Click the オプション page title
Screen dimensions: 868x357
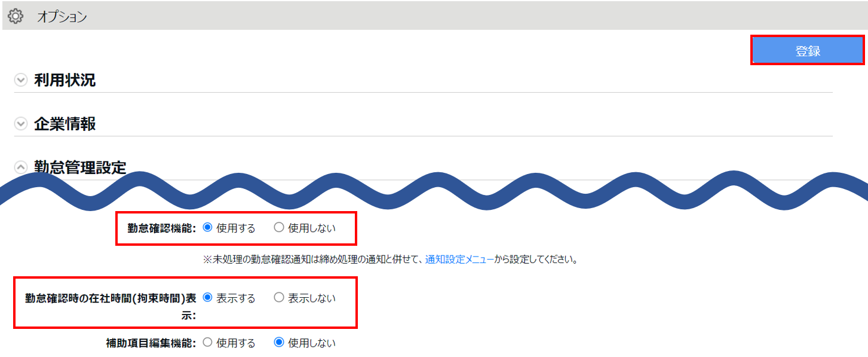(62, 17)
